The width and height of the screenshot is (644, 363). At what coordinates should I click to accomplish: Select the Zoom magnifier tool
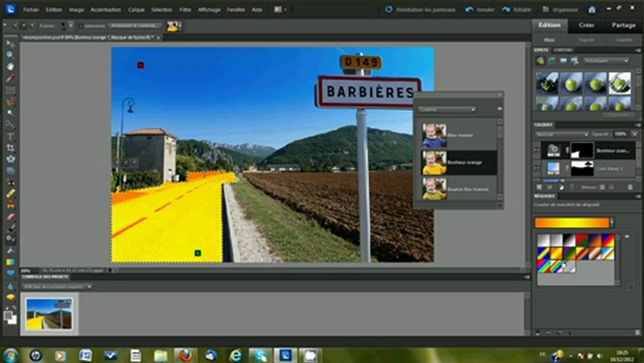(10, 54)
